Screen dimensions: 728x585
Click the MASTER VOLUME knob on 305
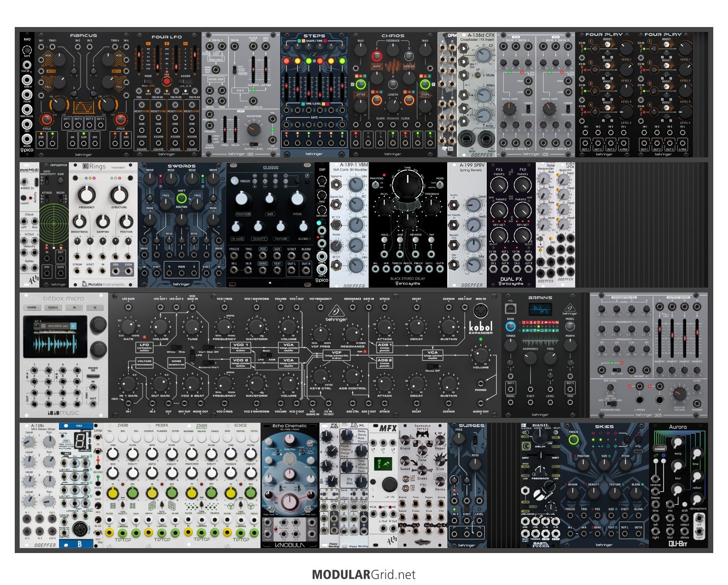pyautogui.click(x=679, y=393)
